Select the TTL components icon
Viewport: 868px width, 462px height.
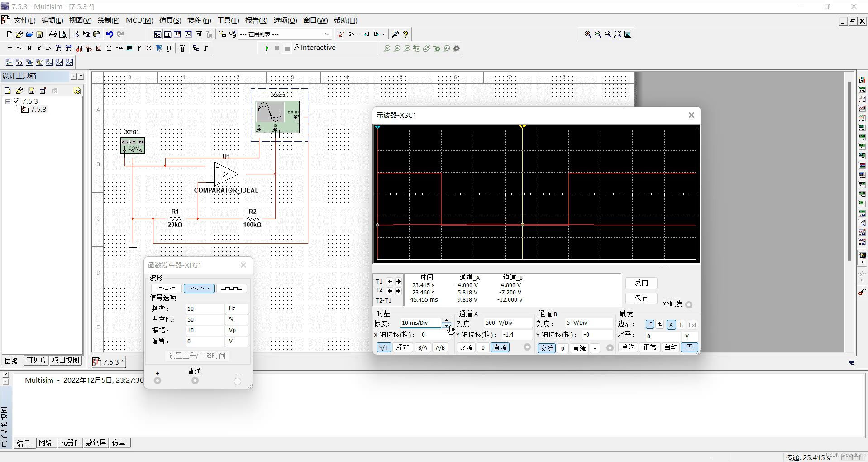(x=59, y=48)
